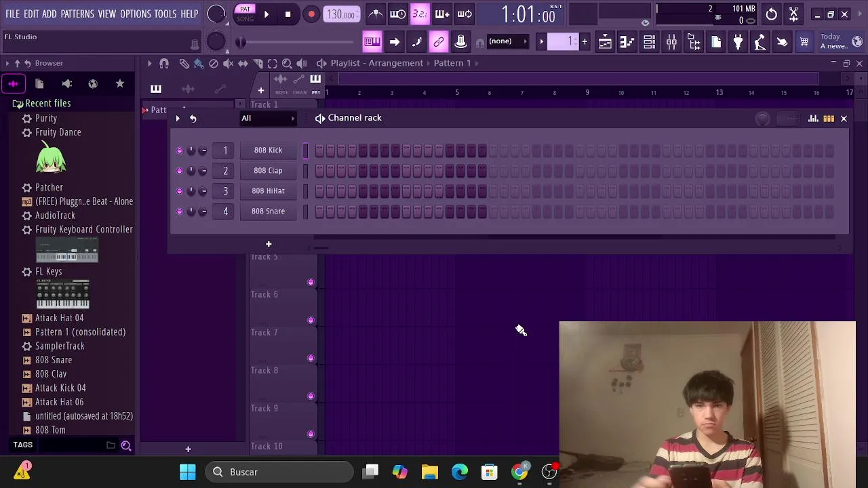The image size is (868, 488).
Task: Select the playlist Paint brush tool
Action: [199, 63]
